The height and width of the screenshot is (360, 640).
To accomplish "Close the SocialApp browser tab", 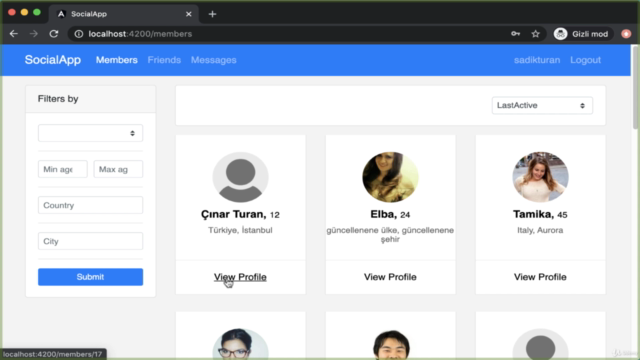I will [x=189, y=14].
